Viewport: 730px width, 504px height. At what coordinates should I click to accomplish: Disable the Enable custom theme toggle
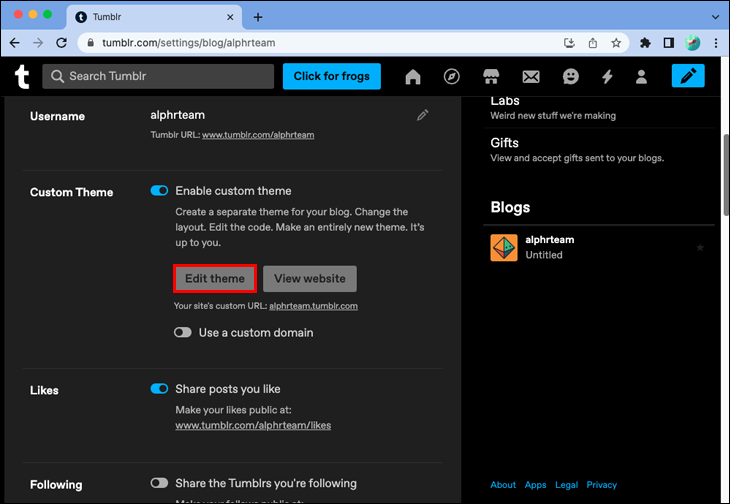(159, 191)
